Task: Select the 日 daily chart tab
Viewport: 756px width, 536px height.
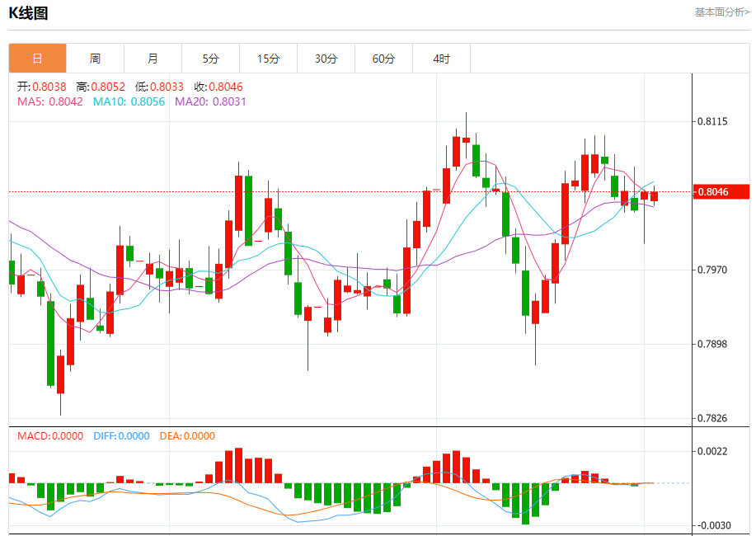Action: pos(38,59)
